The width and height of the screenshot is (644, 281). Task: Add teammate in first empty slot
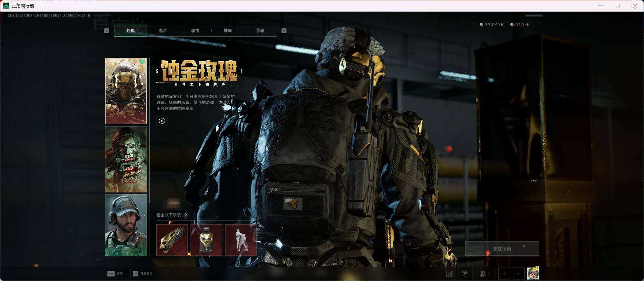pyautogui.click(x=504, y=274)
